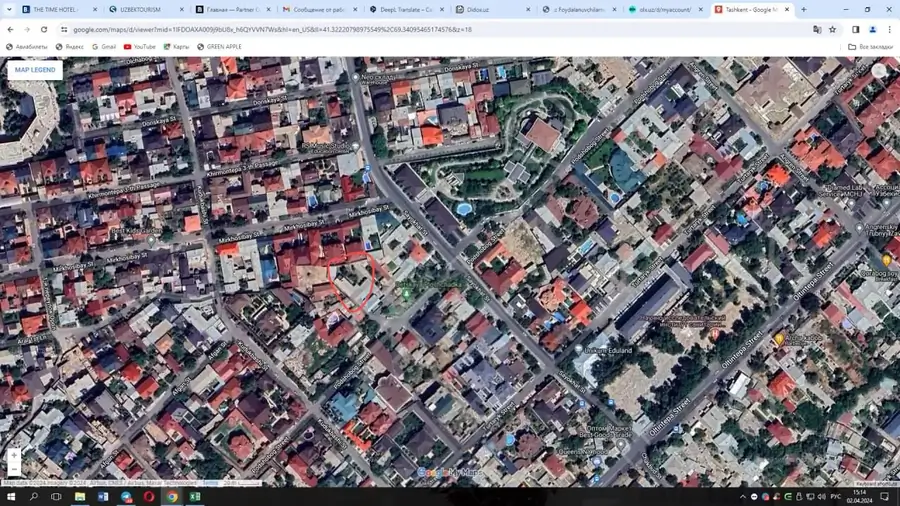Open Windows taskbar search
This screenshot has height=506, width=900.
(x=34, y=497)
